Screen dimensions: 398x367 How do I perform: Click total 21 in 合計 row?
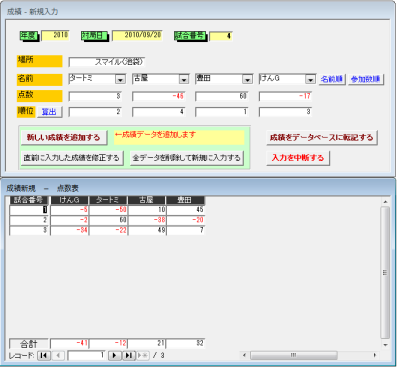[147, 343]
